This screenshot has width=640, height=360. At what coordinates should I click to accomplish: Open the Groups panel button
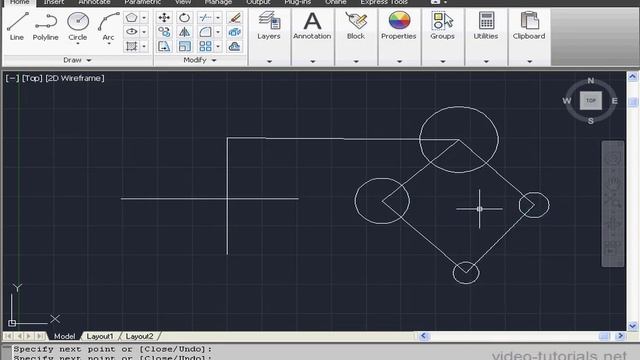click(x=442, y=25)
